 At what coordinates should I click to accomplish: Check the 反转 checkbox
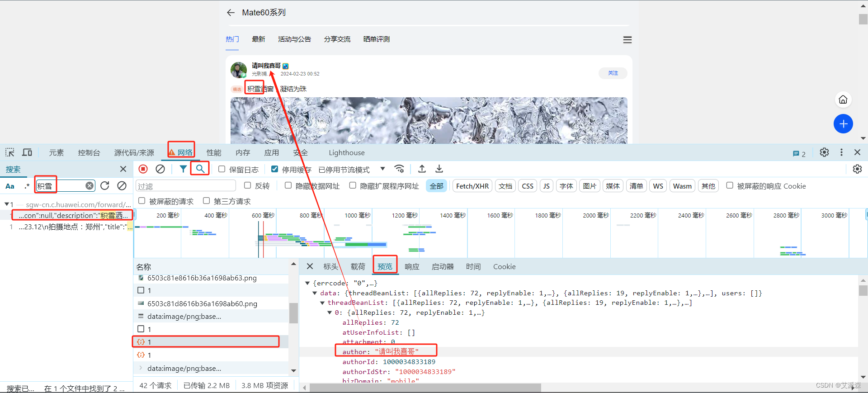coord(247,185)
